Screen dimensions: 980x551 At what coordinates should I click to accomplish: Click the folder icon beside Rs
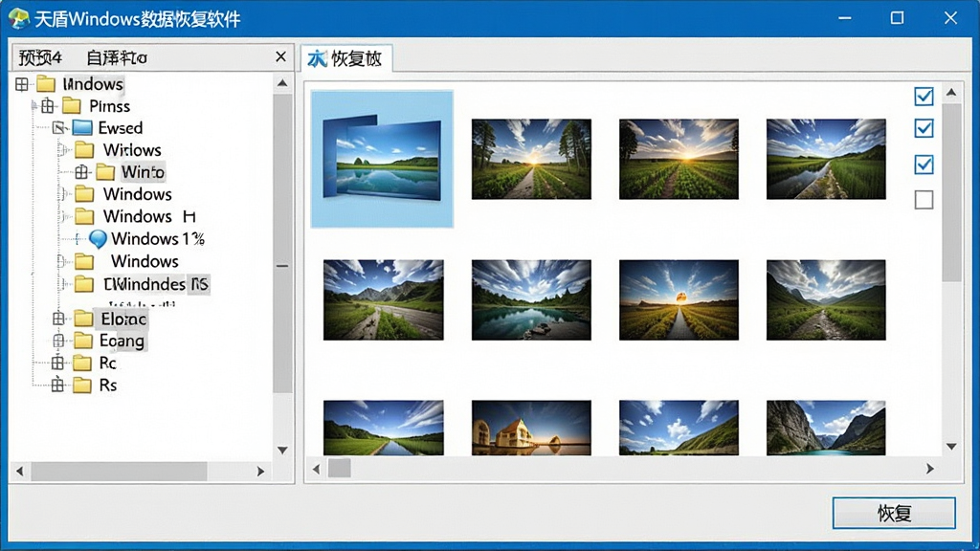point(82,385)
